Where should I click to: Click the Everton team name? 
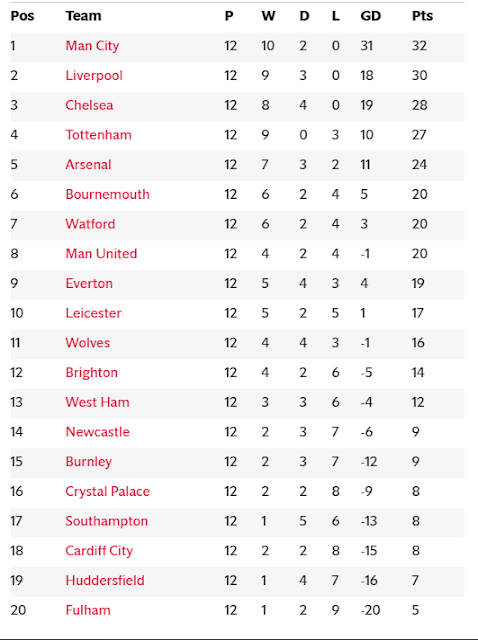(x=89, y=283)
